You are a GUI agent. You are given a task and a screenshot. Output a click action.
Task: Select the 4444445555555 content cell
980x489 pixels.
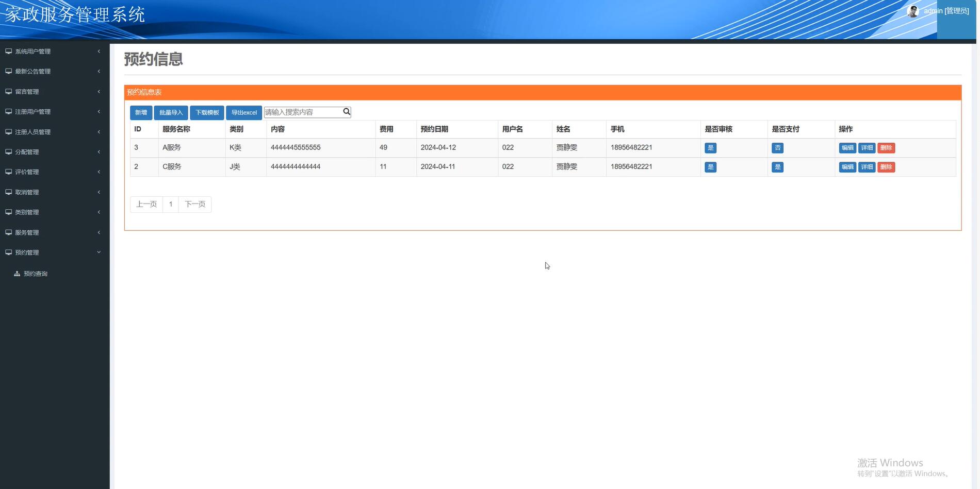321,148
